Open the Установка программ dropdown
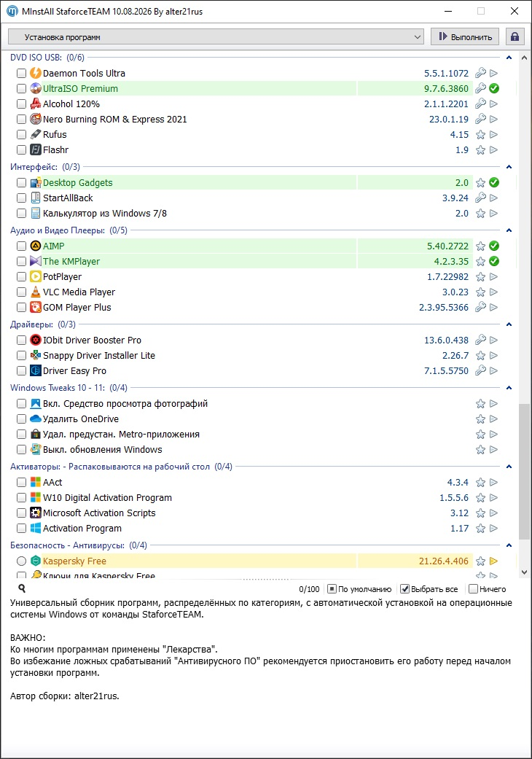This screenshot has width=532, height=759. tap(216, 36)
